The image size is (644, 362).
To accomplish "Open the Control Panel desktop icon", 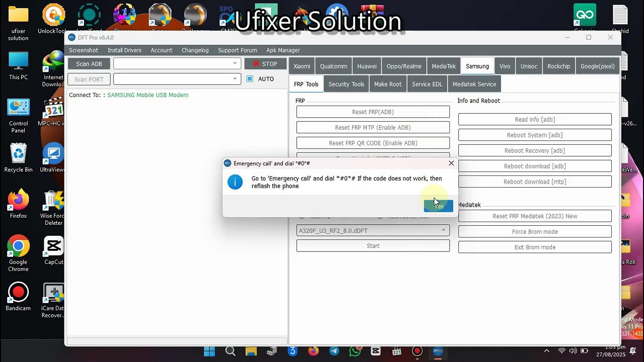I will point(18,116).
